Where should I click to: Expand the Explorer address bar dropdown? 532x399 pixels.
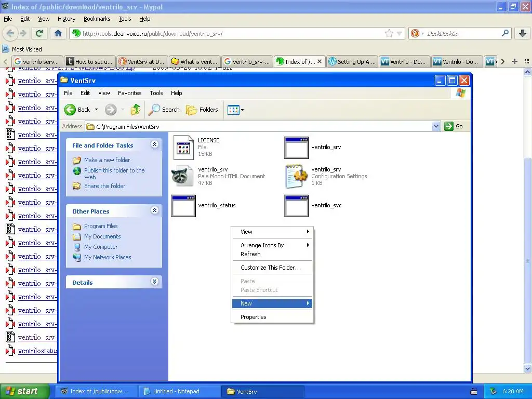(436, 126)
